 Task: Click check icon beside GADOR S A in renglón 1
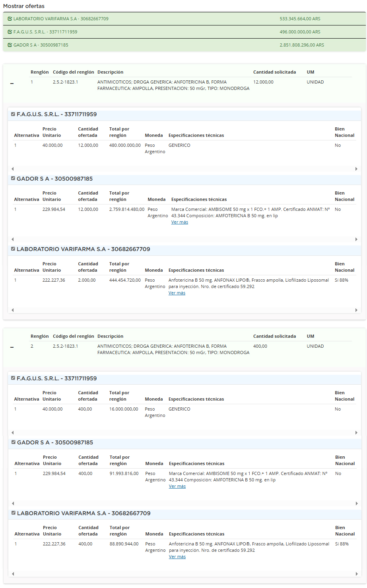[x=13, y=179]
